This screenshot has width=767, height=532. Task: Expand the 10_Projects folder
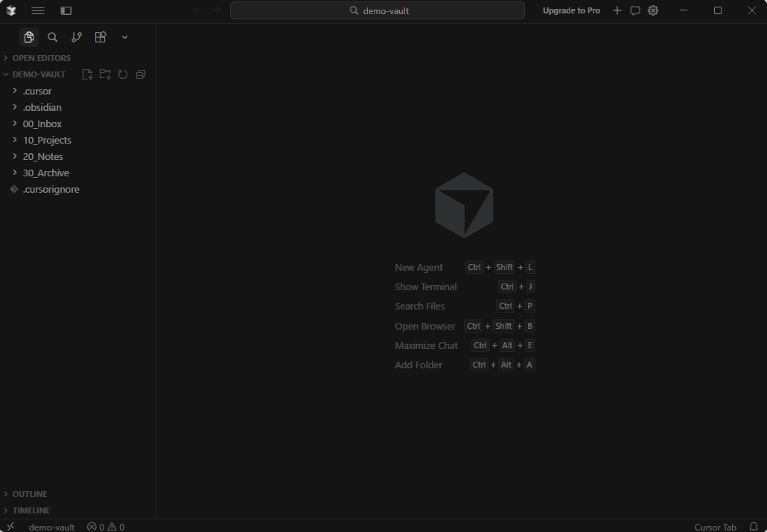tap(78, 141)
